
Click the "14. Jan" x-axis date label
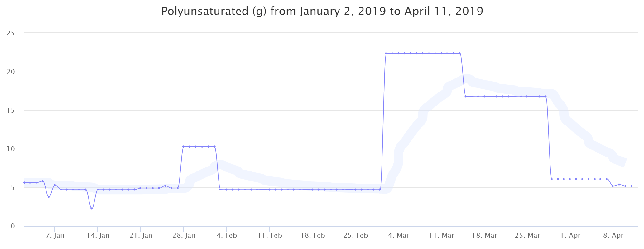click(98, 236)
